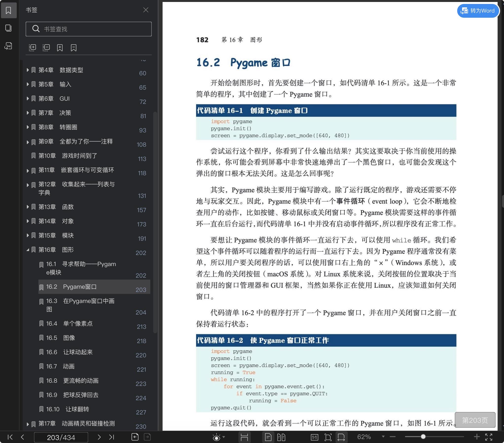Open bookmark 16.9 把球反弹回去
The width and height of the screenshot is (504, 443).
point(72,395)
